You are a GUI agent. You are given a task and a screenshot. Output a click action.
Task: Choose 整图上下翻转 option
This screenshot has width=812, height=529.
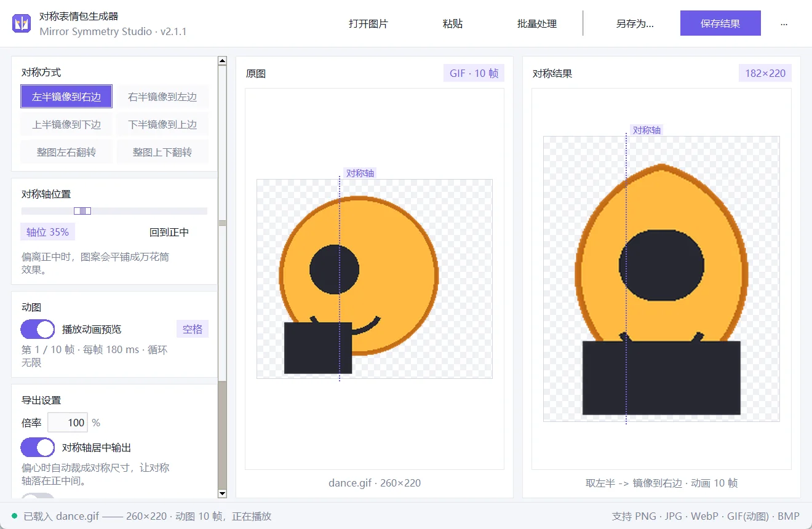pos(162,152)
